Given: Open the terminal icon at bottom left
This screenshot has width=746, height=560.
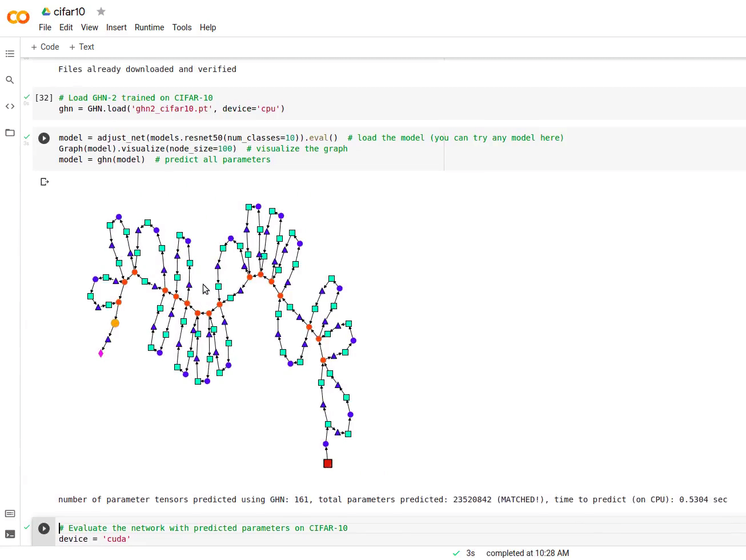Looking at the screenshot, I should point(10,534).
